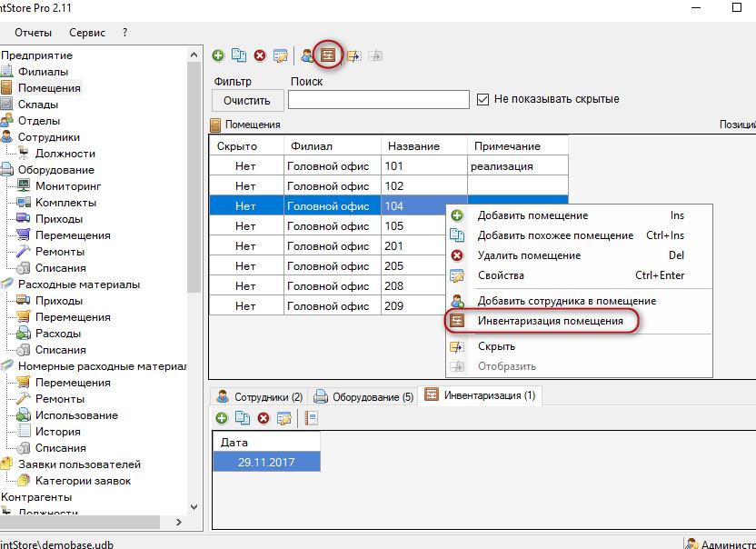
Task: Click the Отделы people icon in the tree
Action: (6, 120)
